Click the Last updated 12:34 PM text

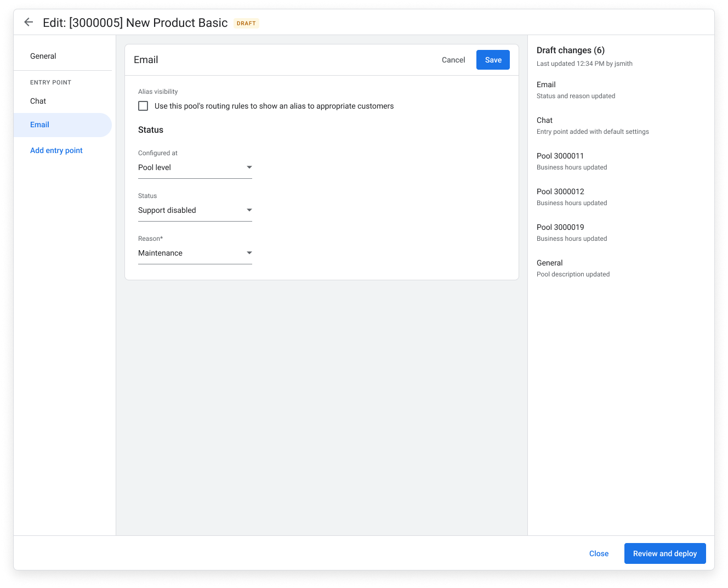[584, 64]
